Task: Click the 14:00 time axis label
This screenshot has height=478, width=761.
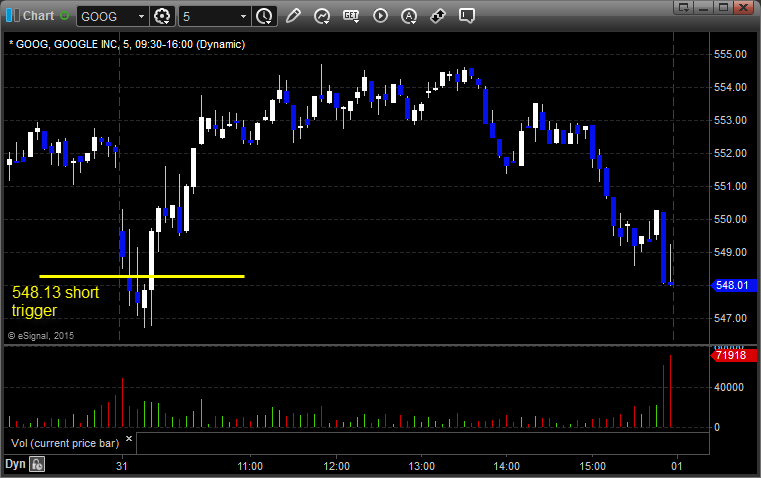Action: tap(506, 466)
